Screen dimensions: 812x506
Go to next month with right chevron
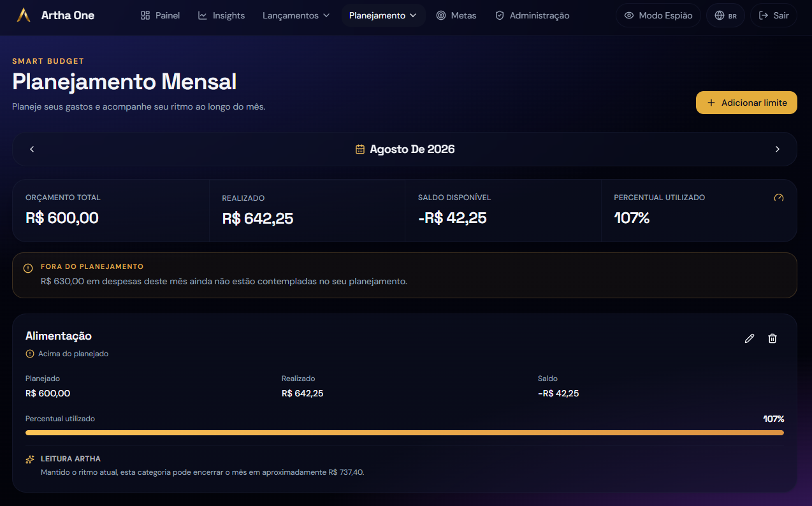pos(777,149)
